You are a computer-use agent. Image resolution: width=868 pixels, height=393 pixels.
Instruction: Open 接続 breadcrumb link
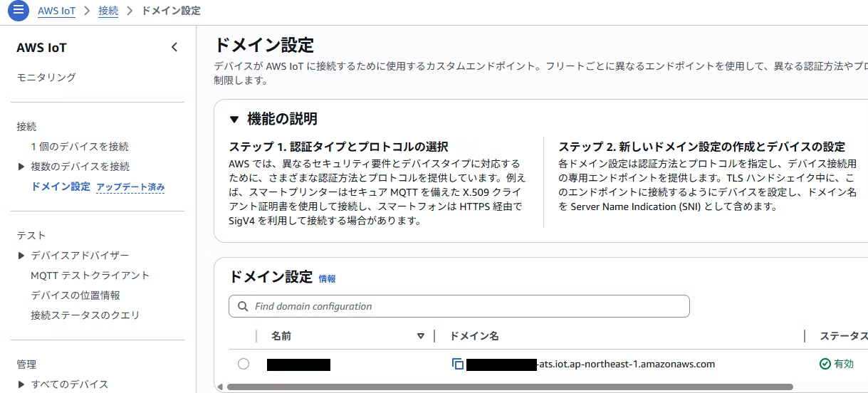coord(108,11)
